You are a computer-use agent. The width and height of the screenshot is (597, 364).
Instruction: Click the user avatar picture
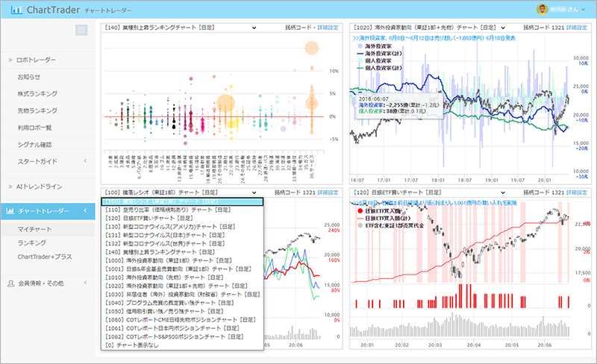(542, 10)
